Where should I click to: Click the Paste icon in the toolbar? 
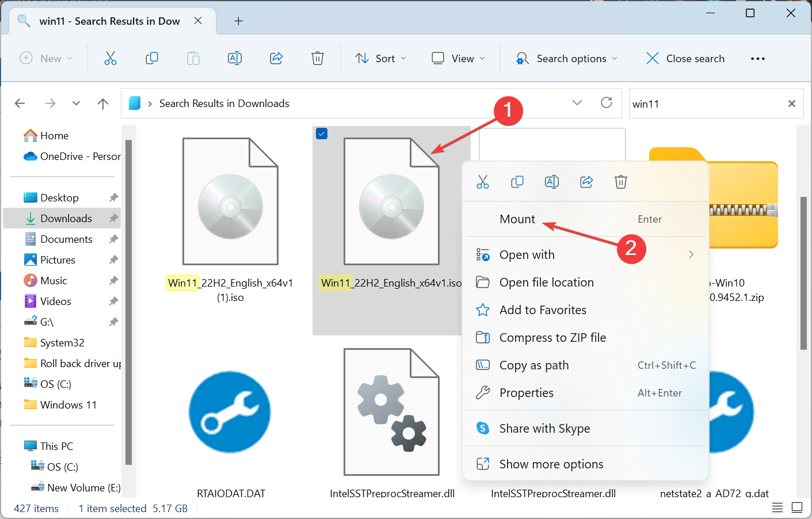click(193, 58)
